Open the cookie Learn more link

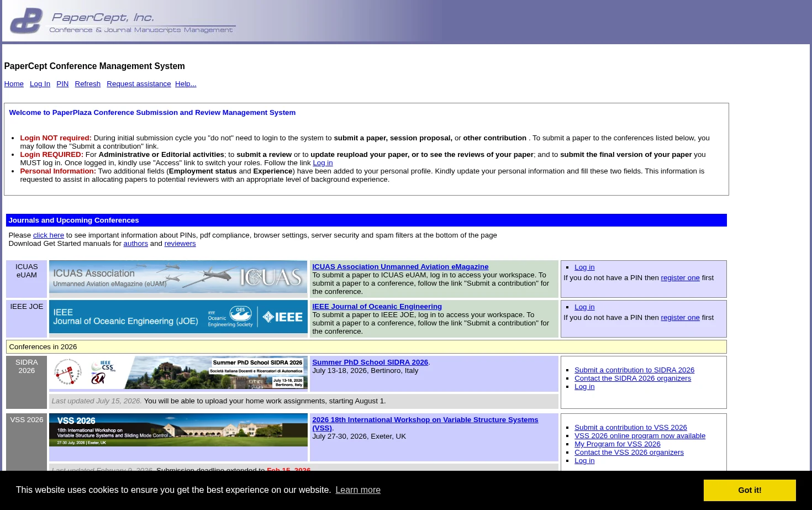[358, 490]
